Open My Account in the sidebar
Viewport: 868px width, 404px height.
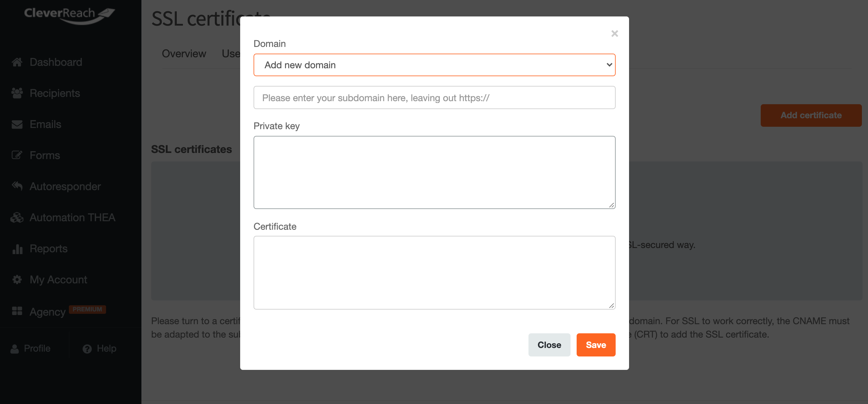[x=59, y=280]
